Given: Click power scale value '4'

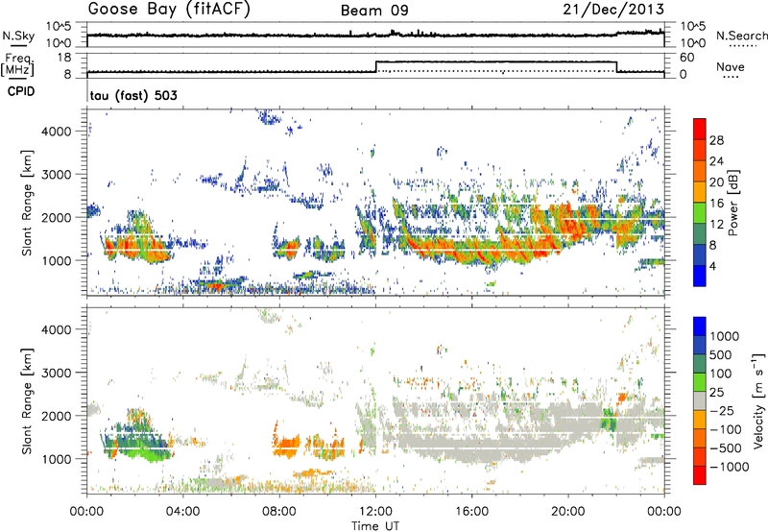Looking at the screenshot, I should coord(712,266).
